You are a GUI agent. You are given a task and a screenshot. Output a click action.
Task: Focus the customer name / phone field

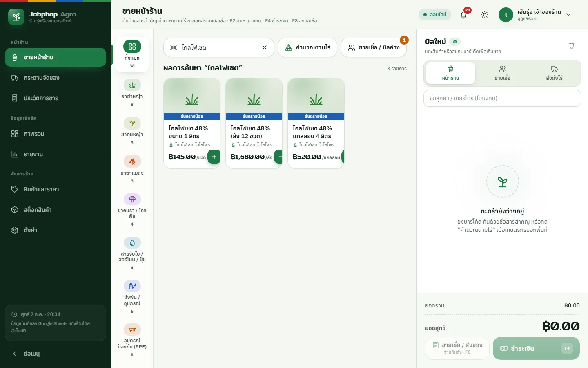502,98
